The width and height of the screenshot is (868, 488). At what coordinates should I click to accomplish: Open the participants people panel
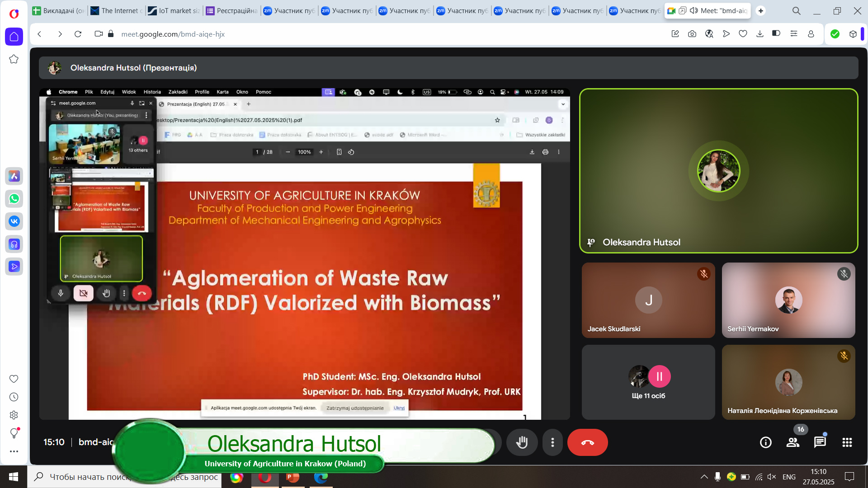pyautogui.click(x=793, y=442)
